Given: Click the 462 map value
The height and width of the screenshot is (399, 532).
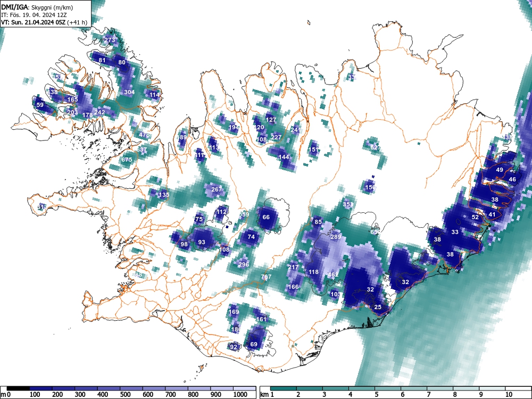Looking at the screenshot, I should coord(334,275).
